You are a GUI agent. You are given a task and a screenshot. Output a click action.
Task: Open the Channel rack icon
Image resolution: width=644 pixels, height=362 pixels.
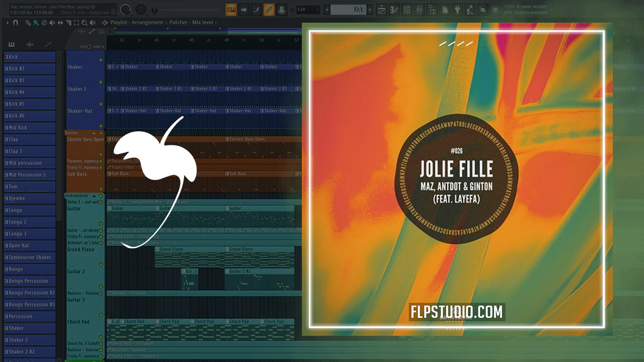coord(407,9)
